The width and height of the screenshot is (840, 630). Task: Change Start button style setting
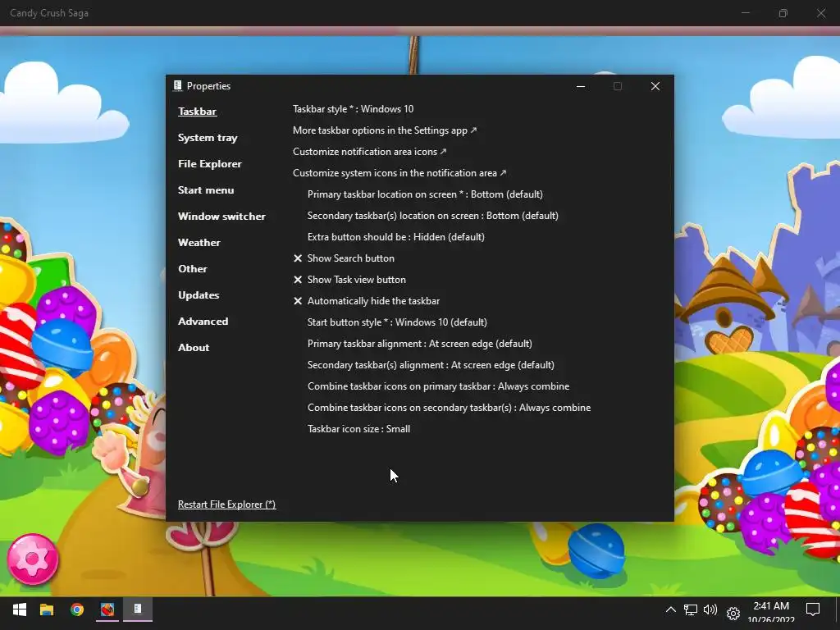tap(397, 322)
